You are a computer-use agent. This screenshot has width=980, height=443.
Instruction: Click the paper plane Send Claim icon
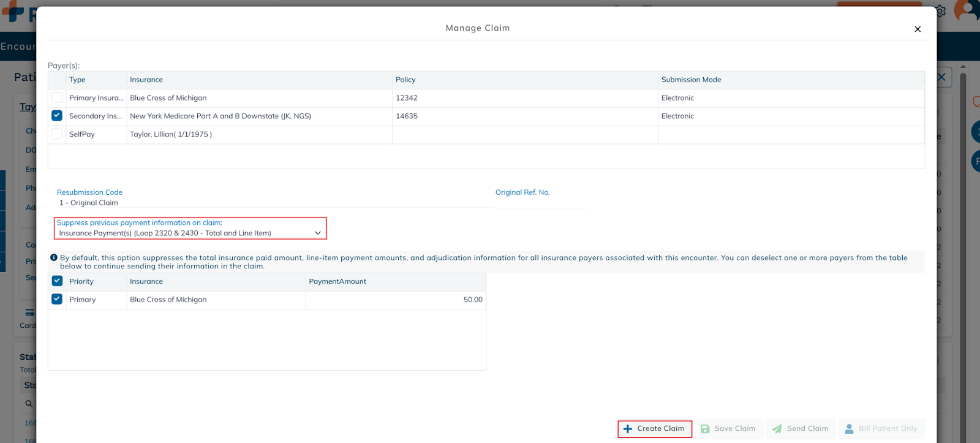777,429
